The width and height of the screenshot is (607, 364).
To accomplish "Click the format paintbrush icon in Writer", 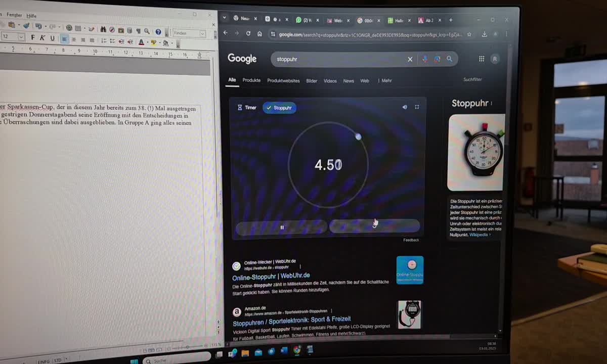I will pos(26,26).
